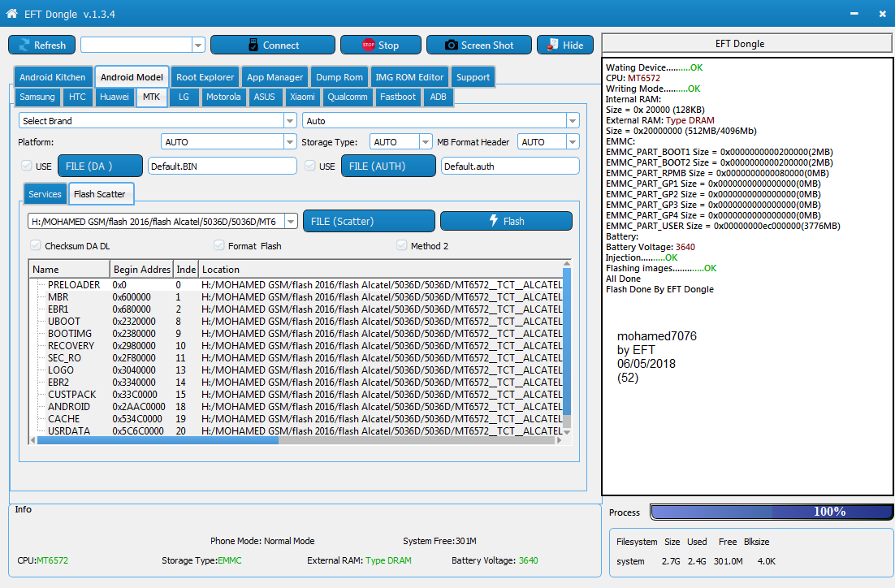Viewport: 895px width, 588px height.
Task: Click the 0x2AAC0000 address cell
Action: point(139,406)
